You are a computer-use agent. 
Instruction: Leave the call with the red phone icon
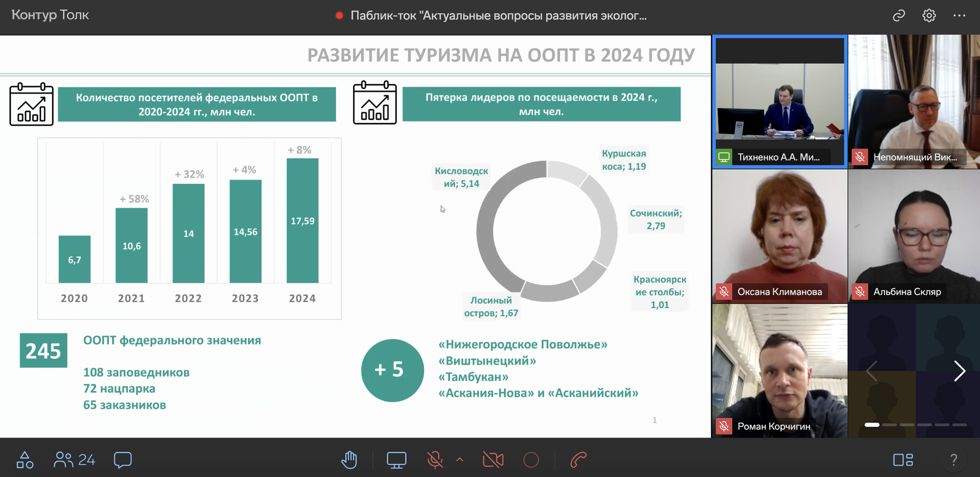pyautogui.click(x=578, y=460)
